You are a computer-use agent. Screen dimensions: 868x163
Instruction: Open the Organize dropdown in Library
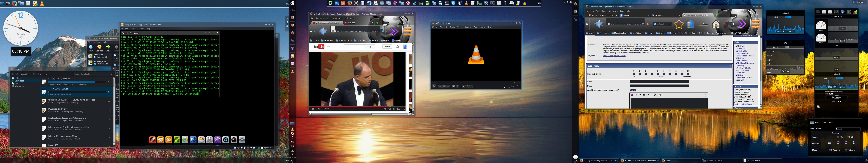pyautogui.click(x=26, y=74)
